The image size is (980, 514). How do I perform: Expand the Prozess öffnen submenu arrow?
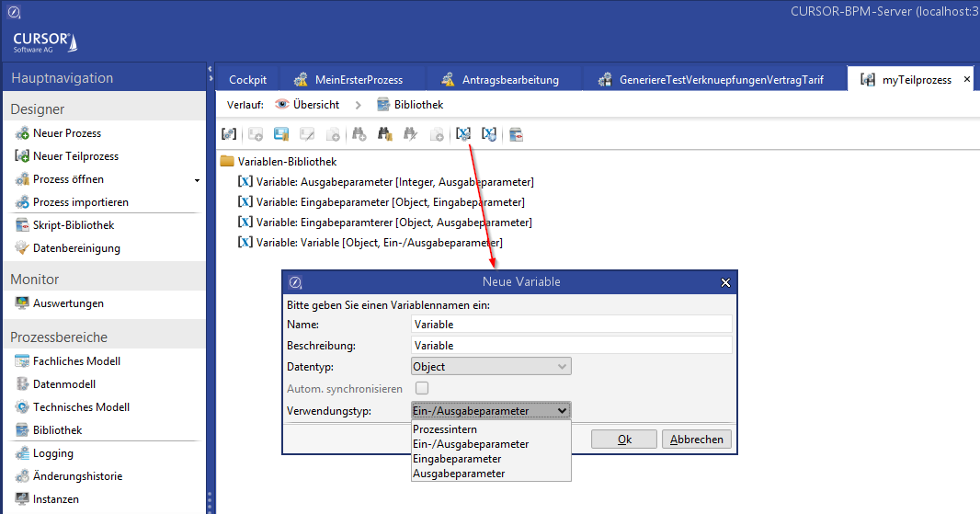pos(197,180)
